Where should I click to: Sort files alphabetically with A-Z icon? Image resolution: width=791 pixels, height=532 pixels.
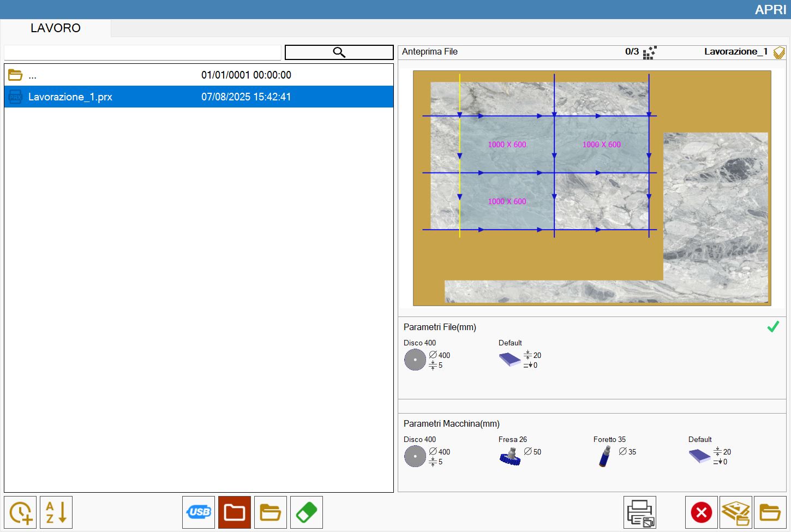56,512
